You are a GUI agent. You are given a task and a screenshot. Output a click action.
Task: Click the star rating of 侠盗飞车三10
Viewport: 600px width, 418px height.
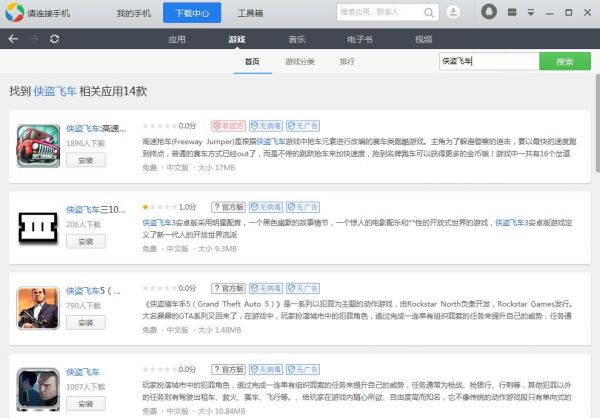pos(160,207)
